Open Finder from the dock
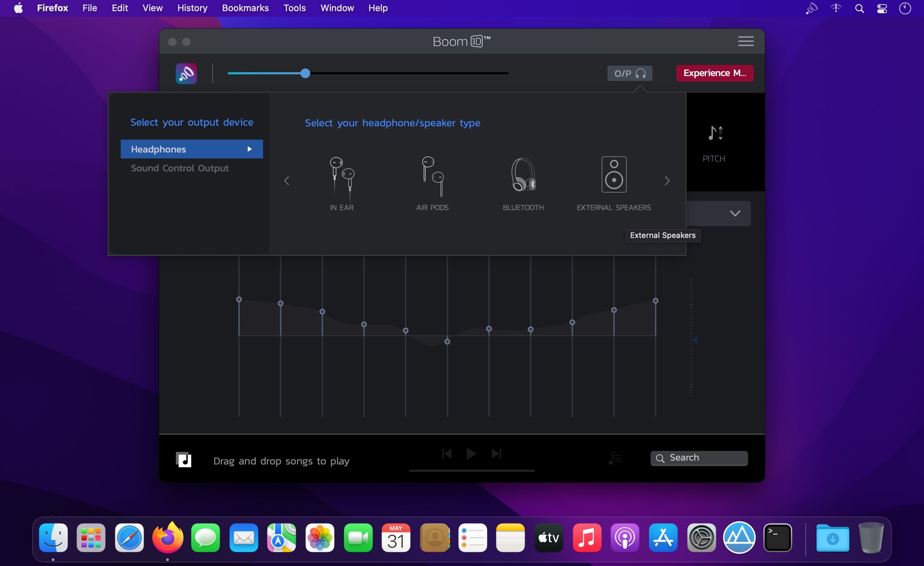 click(x=53, y=538)
